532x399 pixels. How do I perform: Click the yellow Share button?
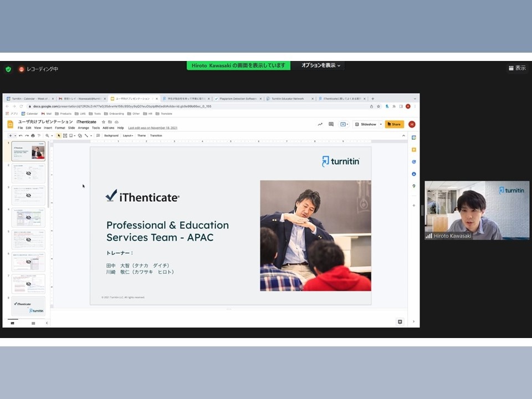click(x=394, y=125)
